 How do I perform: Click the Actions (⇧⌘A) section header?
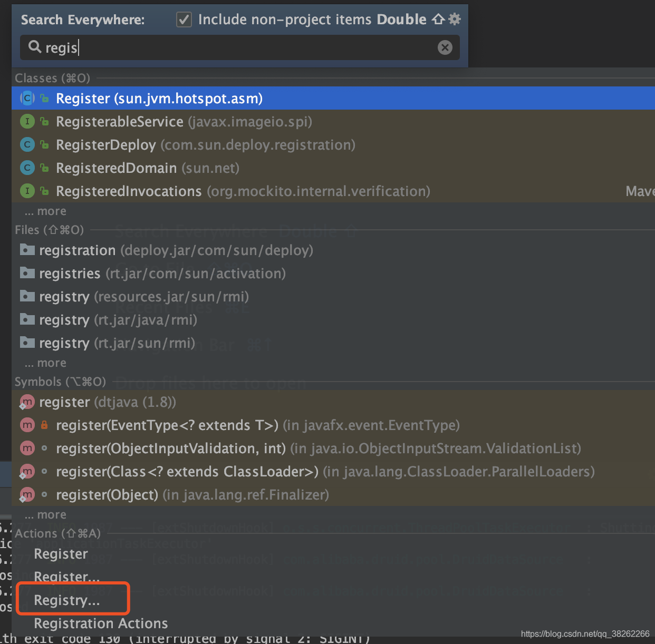57,533
